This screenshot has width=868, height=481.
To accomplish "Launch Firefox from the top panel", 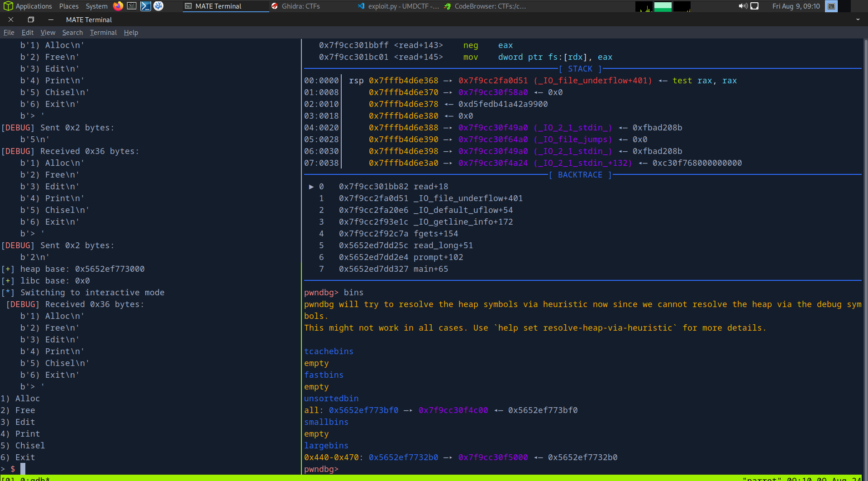I will click(x=118, y=6).
